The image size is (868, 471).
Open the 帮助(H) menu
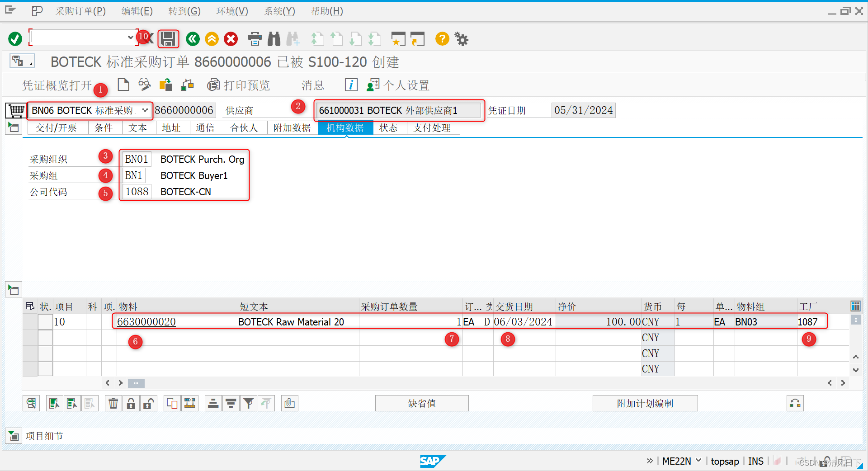[327, 11]
